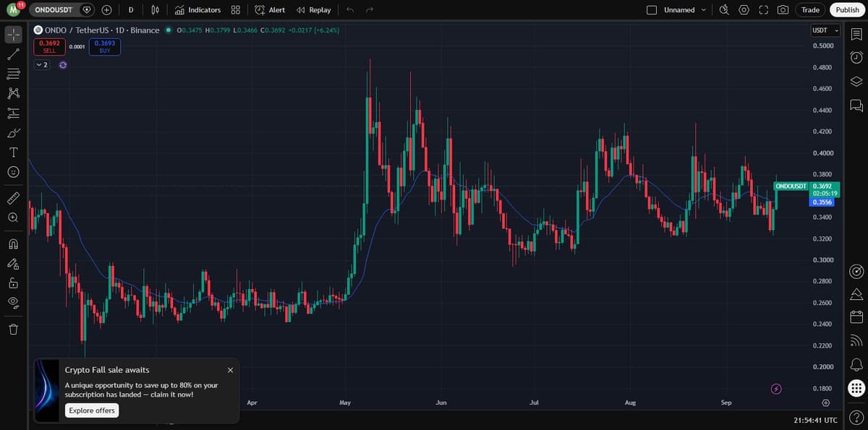Click the ONDOUSDT price label on axis

coord(791,186)
